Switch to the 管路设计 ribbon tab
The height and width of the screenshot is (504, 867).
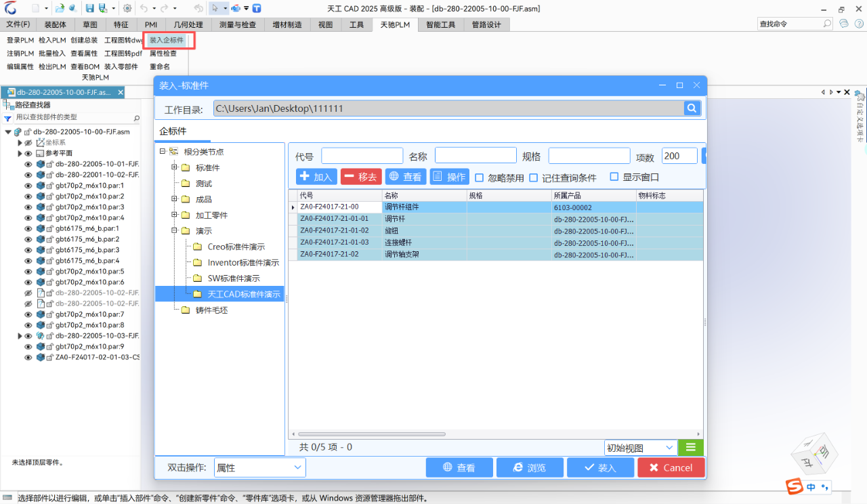click(486, 24)
